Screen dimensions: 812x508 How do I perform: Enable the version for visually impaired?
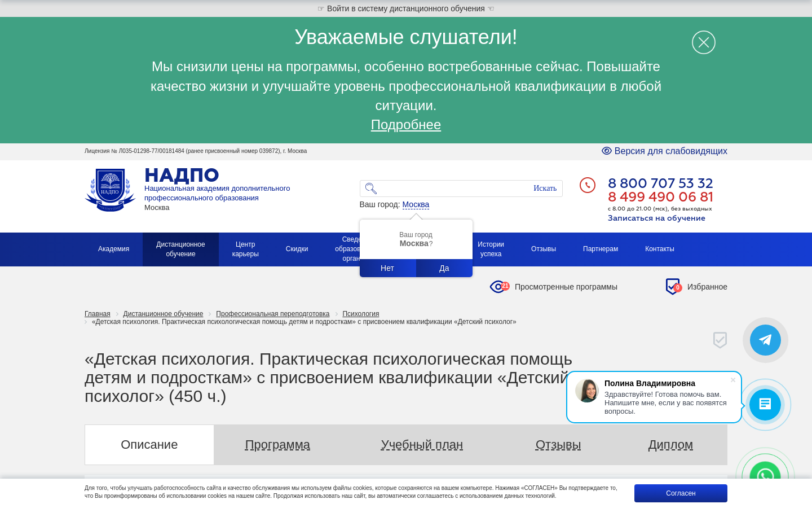pyautogui.click(x=664, y=151)
